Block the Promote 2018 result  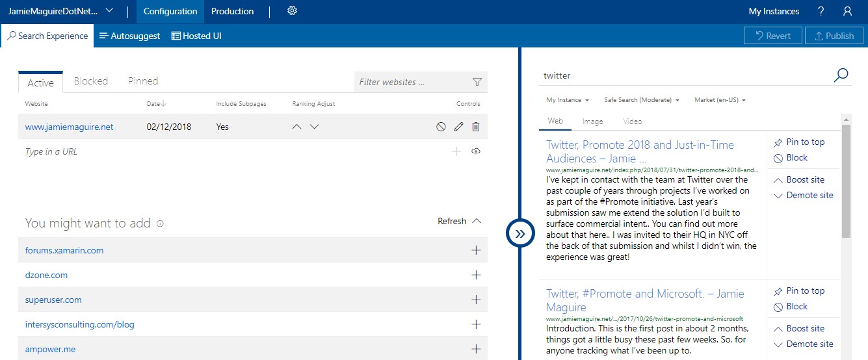(791, 157)
